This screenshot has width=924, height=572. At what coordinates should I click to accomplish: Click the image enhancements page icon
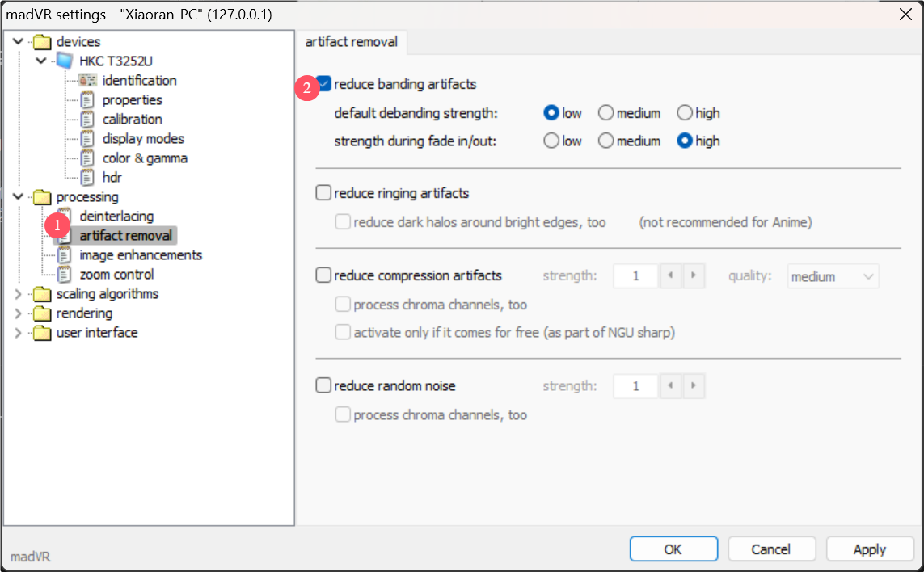click(x=65, y=255)
